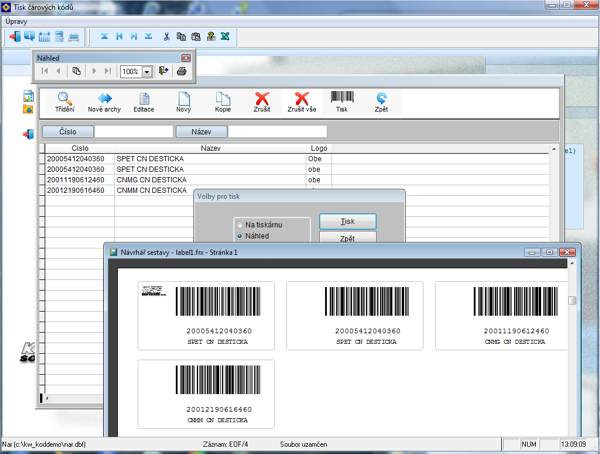Click the input field beside Název
Screen dimensions: 600x454
coord(277,132)
